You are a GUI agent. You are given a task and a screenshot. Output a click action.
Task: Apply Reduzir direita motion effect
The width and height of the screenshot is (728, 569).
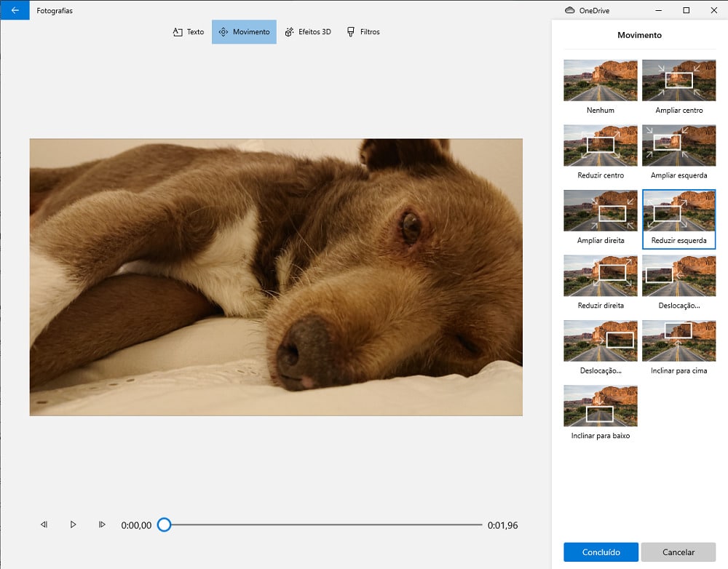coord(601,276)
